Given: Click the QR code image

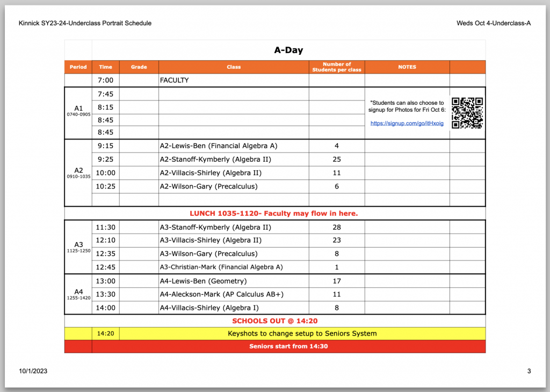Looking at the screenshot, I should [x=467, y=113].
